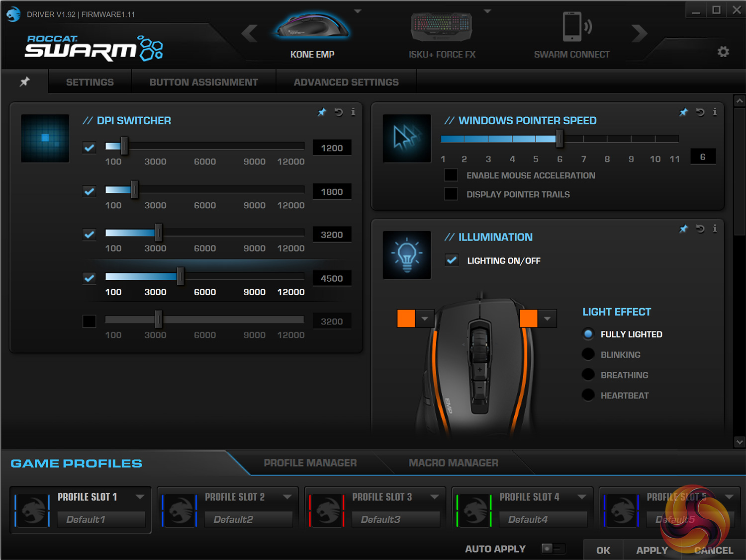Open the left light color dropdown
The width and height of the screenshot is (746, 560).
[425, 319]
